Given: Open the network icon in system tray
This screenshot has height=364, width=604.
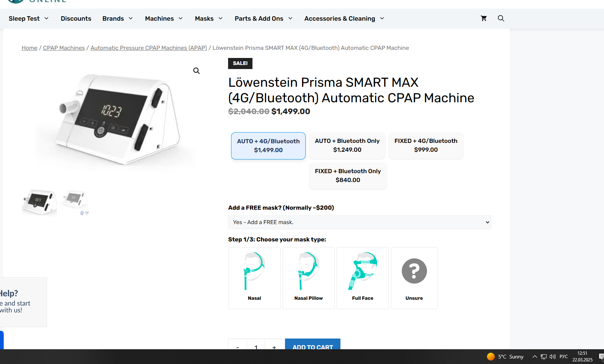Looking at the screenshot, I should coord(544,357).
